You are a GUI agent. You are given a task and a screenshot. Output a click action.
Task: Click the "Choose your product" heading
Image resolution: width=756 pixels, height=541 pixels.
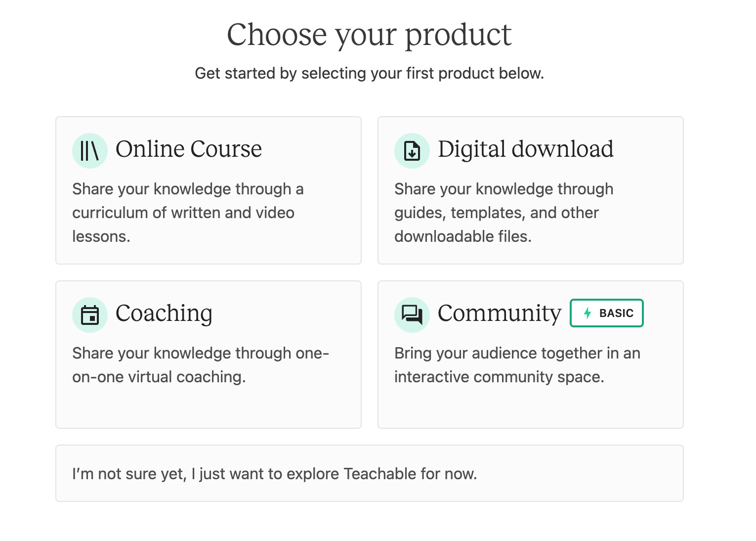[x=370, y=34]
